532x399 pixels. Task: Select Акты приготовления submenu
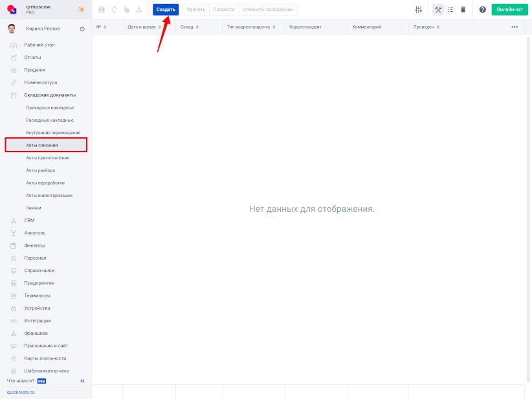point(48,158)
